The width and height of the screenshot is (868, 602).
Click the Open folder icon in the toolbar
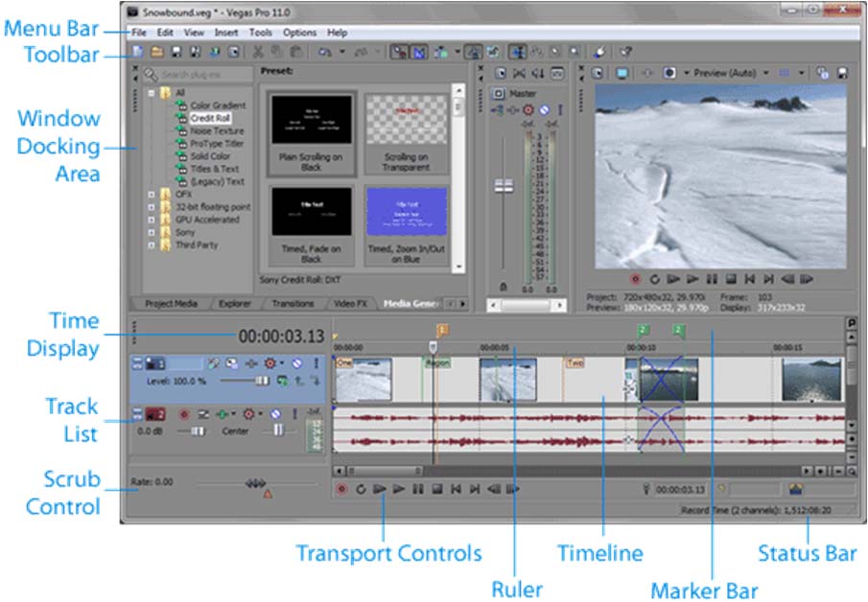click(157, 52)
